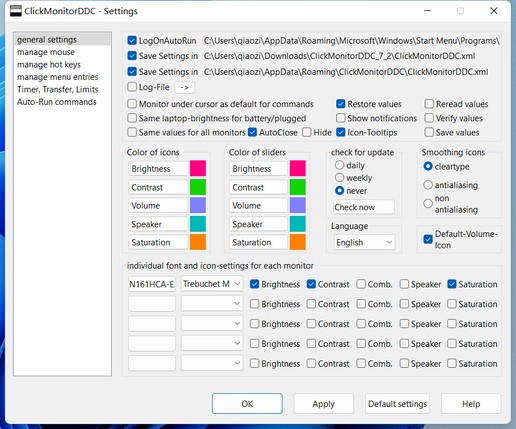Click Brightness button under Color of icons
516x429 pixels.
click(x=158, y=169)
